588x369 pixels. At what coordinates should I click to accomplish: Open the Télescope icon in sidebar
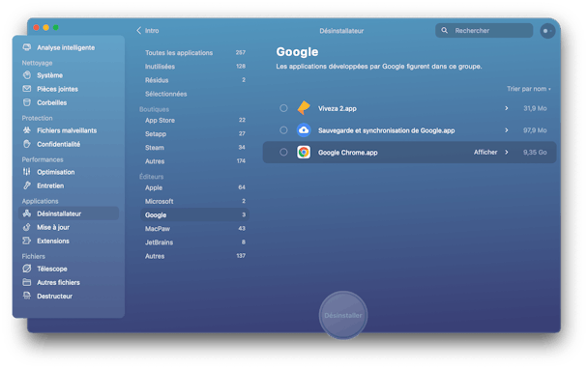click(x=27, y=269)
